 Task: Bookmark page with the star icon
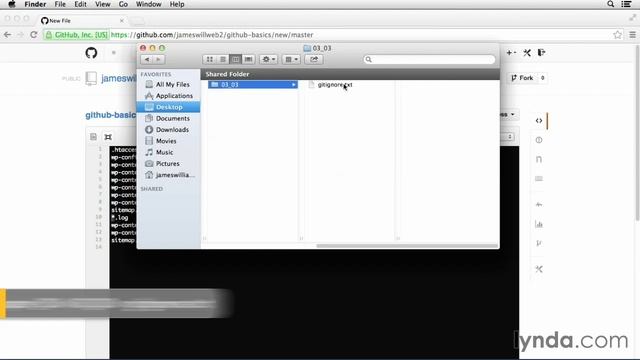click(x=618, y=35)
